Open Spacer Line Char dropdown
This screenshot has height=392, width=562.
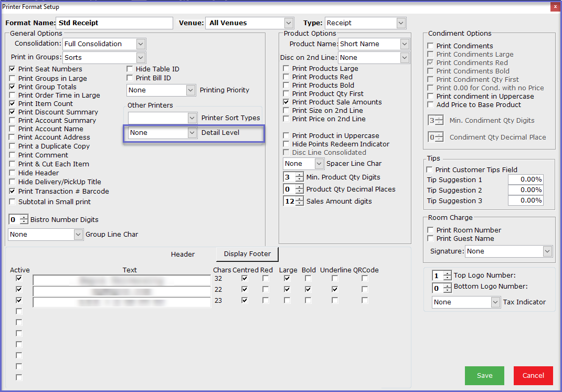click(x=319, y=163)
